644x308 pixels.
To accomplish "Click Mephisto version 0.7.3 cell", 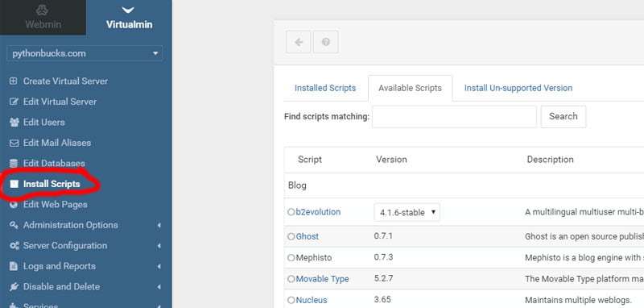I will [x=384, y=257].
